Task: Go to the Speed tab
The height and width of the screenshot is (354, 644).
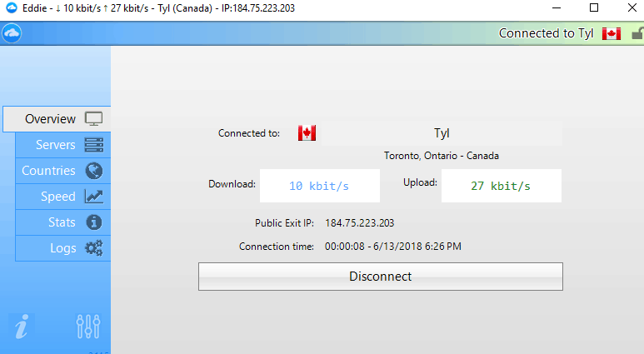Action: pos(62,197)
